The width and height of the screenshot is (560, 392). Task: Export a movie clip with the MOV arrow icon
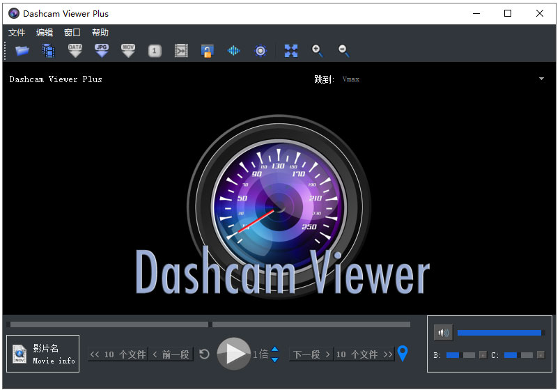[x=128, y=51]
